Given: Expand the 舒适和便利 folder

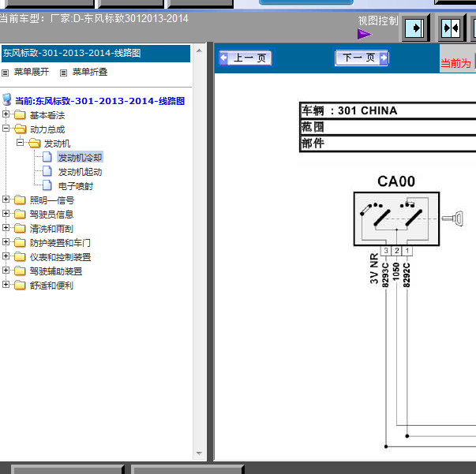Looking at the screenshot, I should click(6, 284).
